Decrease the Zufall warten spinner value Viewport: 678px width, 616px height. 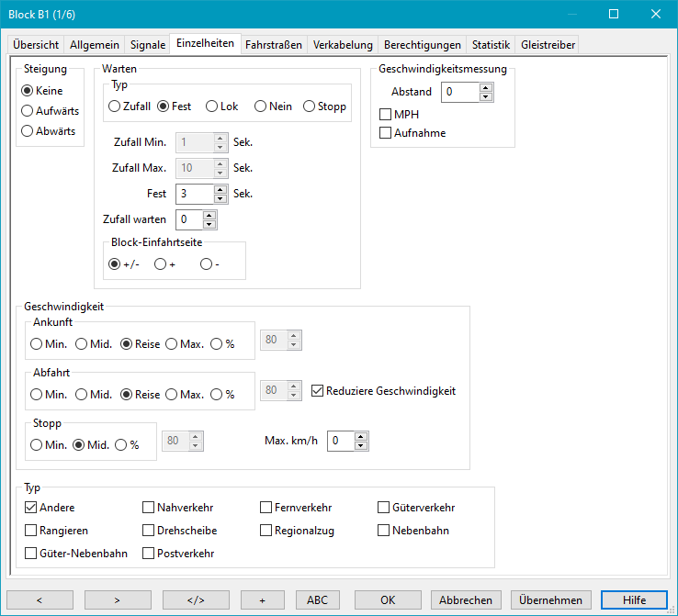click(209, 224)
